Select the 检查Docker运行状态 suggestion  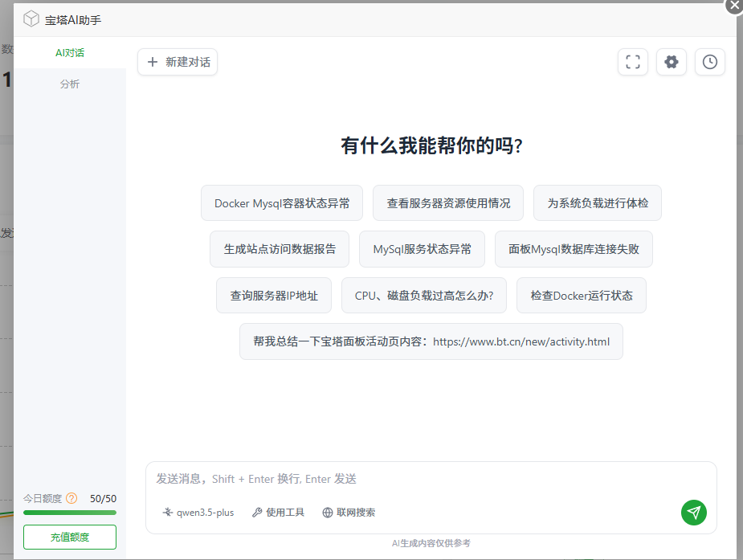coord(582,296)
